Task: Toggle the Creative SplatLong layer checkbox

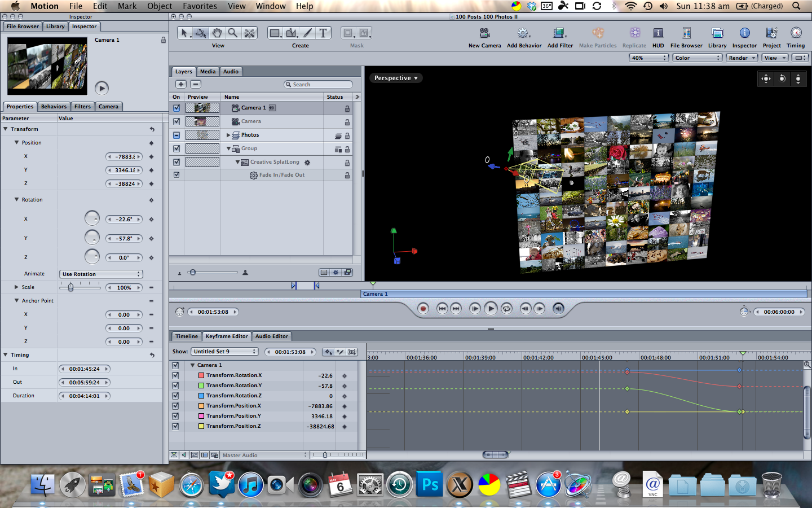Action: click(x=176, y=162)
